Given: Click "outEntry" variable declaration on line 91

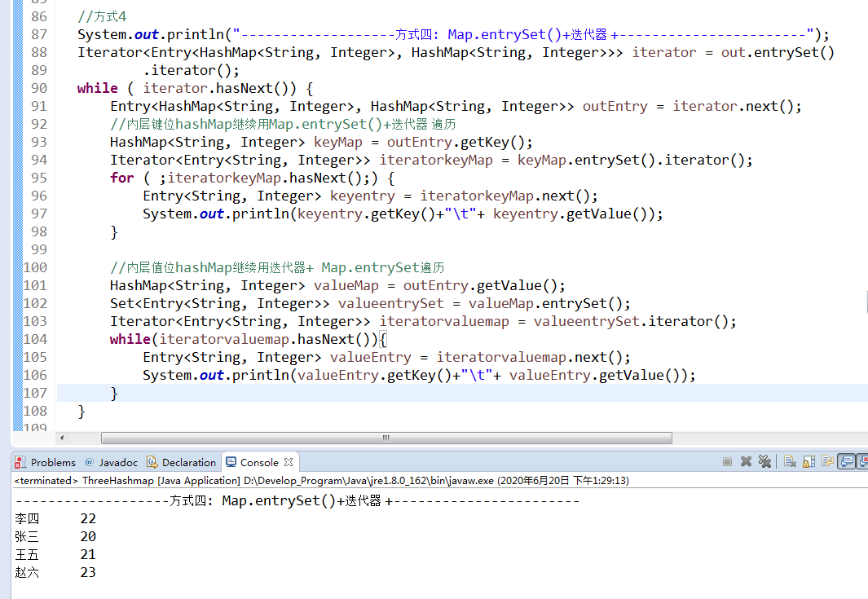Looking at the screenshot, I should (615, 106).
